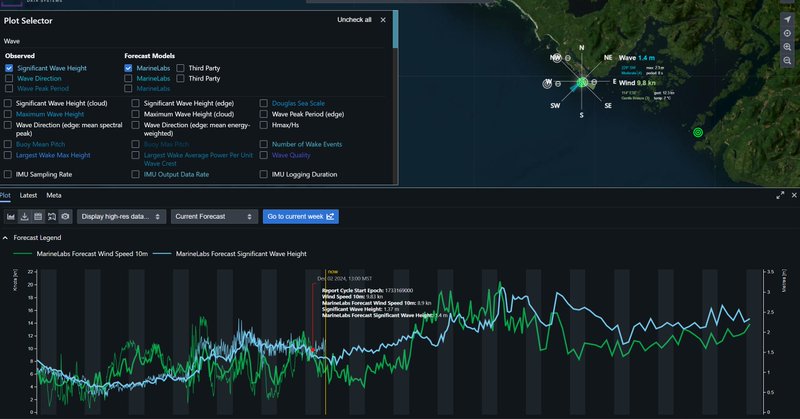Check Largest Wake Max Height
Screen dimensions: 800x419
pos(8,155)
